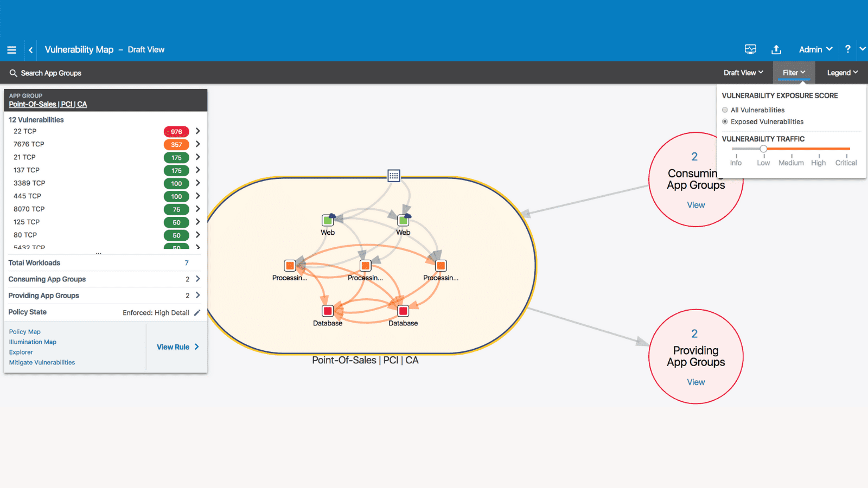The width and height of the screenshot is (868, 488).
Task: Select All Vulnerabilities radio option
Action: click(x=725, y=110)
